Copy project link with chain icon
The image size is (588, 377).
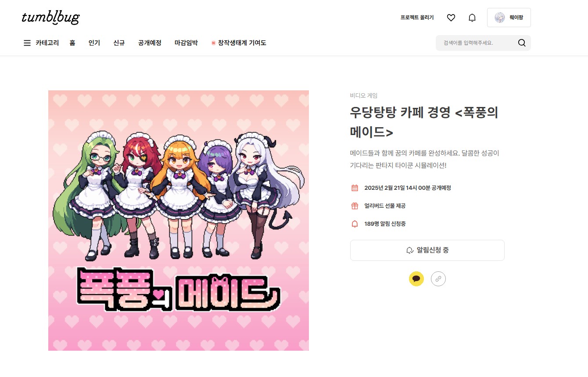[438, 279]
